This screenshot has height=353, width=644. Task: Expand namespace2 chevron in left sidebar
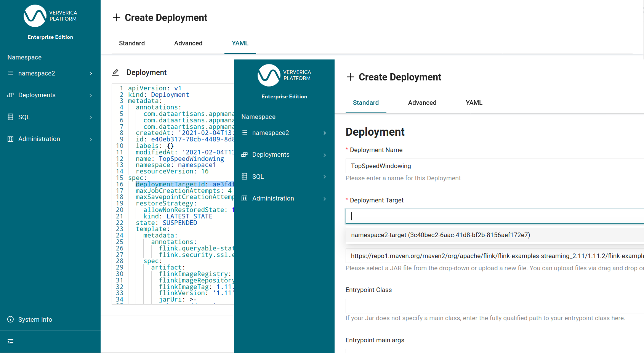(91, 73)
